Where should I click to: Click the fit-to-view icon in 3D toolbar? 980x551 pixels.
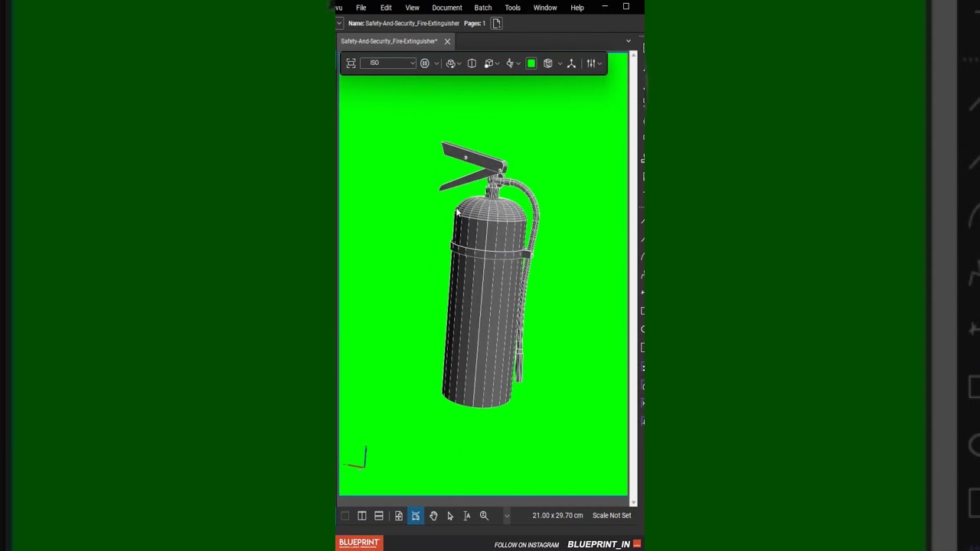351,64
